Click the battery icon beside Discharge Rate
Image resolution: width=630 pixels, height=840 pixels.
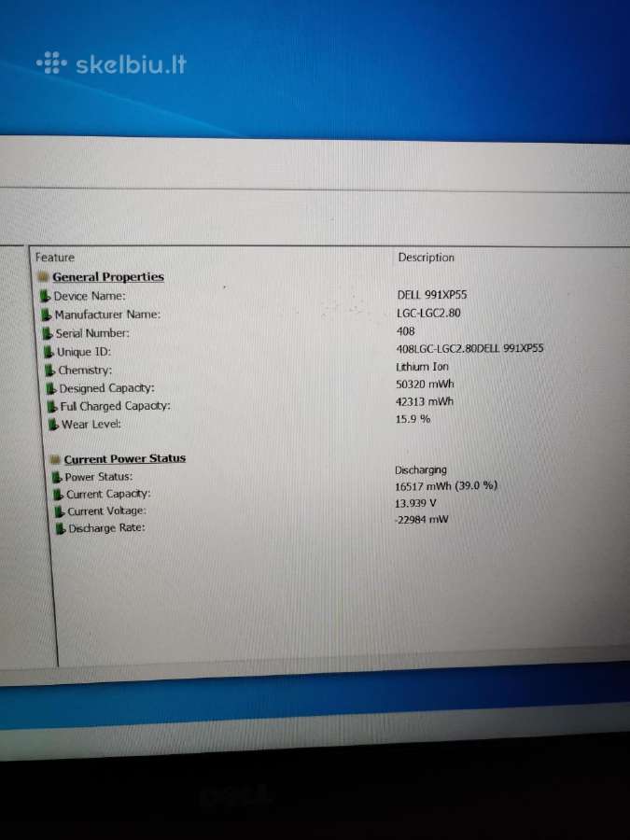pos(61,529)
